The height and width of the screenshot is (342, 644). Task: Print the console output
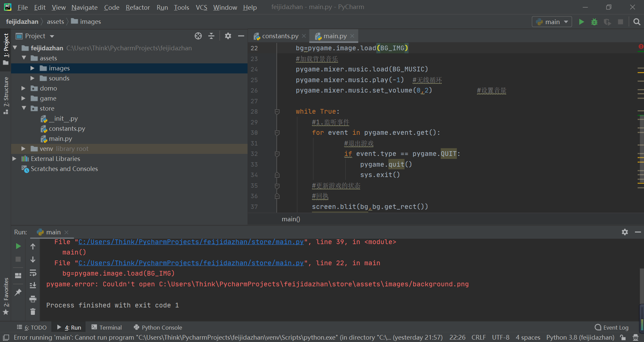(33, 299)
